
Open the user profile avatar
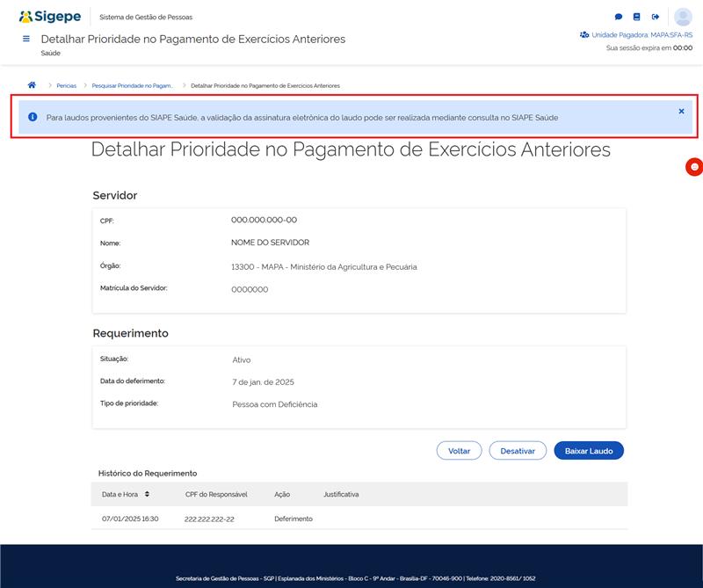(683, 17)
